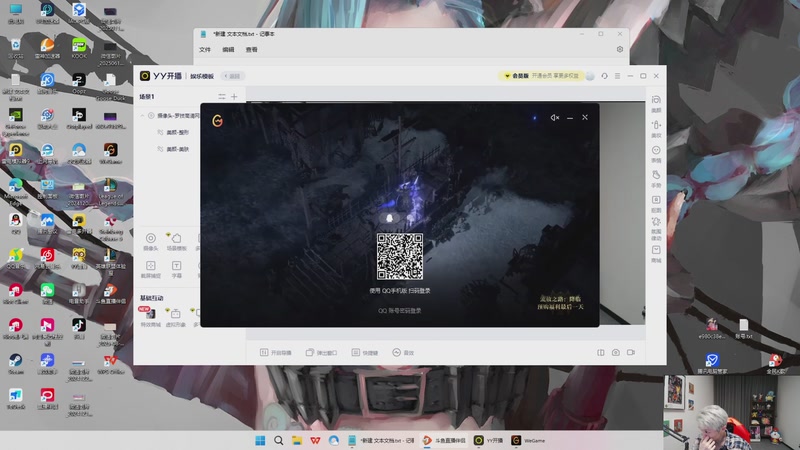Click the WeGame logo in login window
800x450 pixels.
click(217, 120)
